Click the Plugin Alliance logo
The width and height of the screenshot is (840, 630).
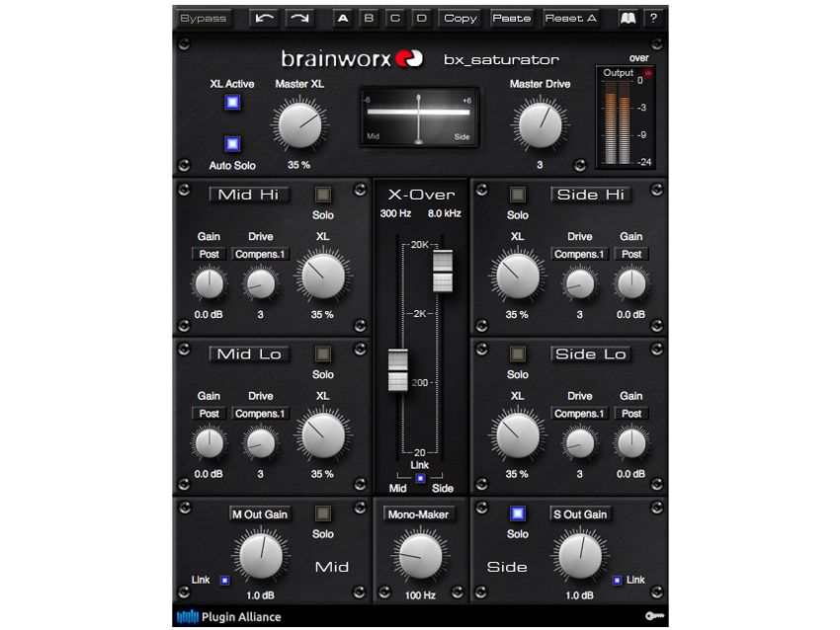(228, 616)
